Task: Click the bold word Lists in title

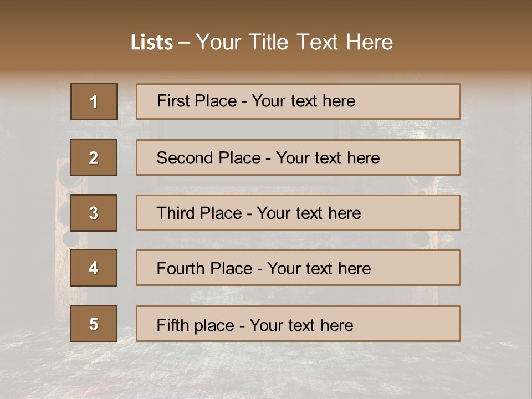Action: 151,43
